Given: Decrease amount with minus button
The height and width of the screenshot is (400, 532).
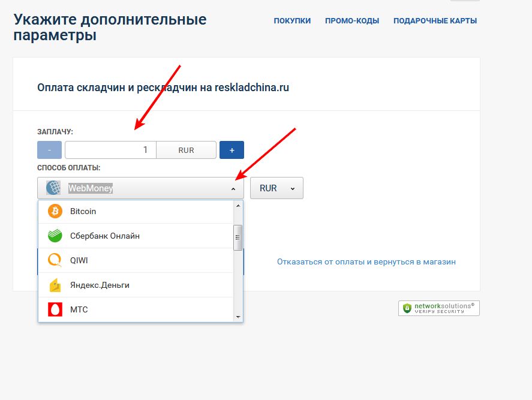Looking at the screenshot, I should 49,150.
